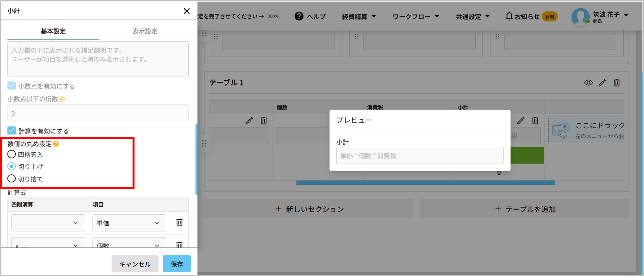The width and height of the screenshot is (644, 276).
Task: Click the eye icon for テーブル 1
Action: click(x=588, y=83)
